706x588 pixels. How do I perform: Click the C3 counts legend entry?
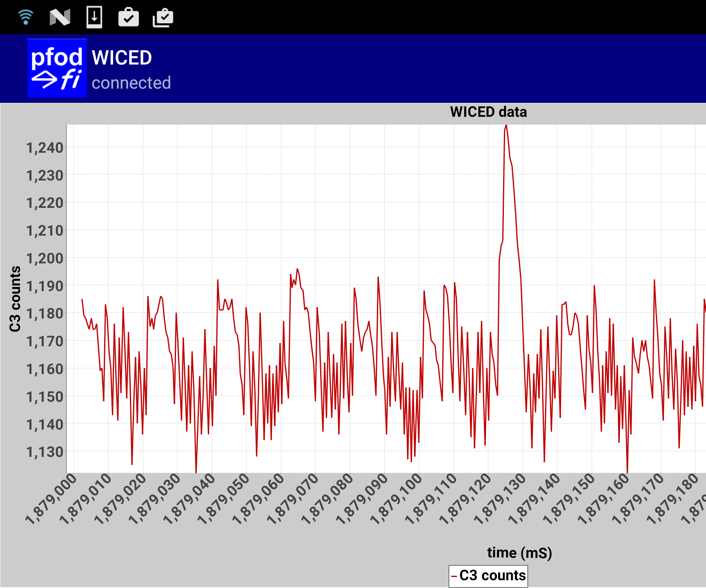(488, 576)
